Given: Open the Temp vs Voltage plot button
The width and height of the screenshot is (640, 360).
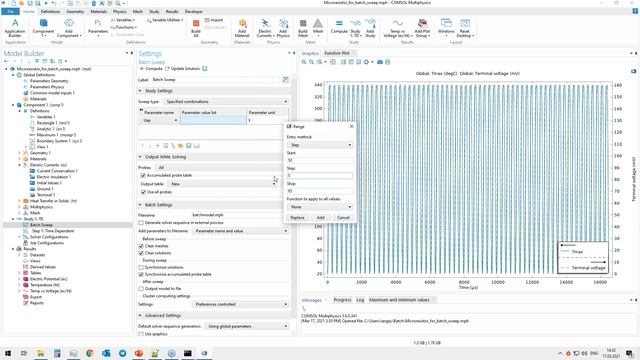Looking at the screenshot, I should [x=397, y=28].
